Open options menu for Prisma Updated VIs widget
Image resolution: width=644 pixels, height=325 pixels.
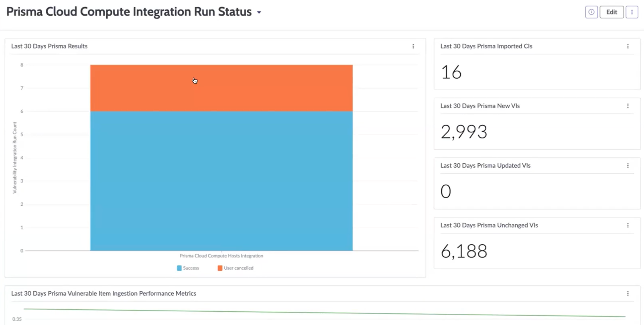tap(628, 166)
